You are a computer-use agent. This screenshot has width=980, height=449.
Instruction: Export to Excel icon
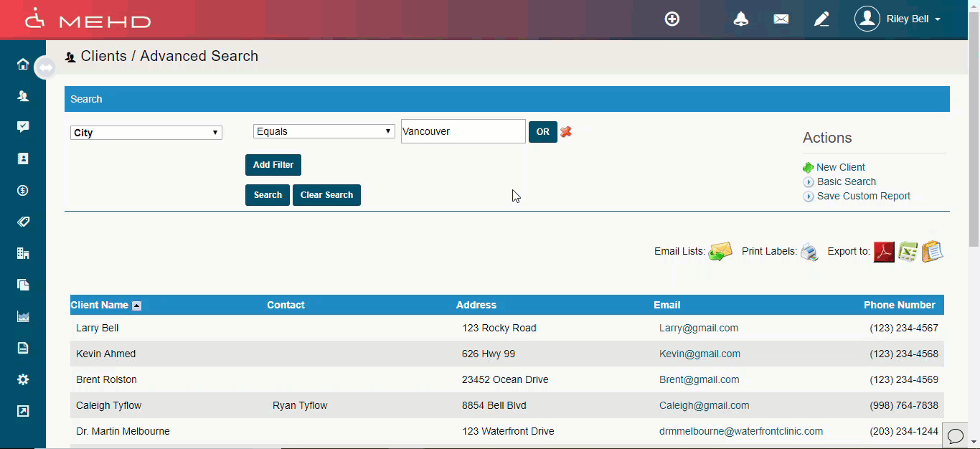[x=908, y=252]
